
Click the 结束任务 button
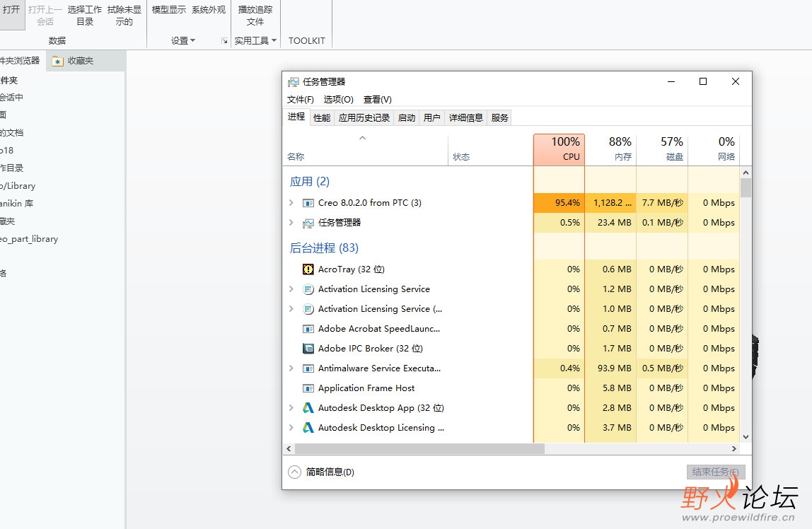716,472
